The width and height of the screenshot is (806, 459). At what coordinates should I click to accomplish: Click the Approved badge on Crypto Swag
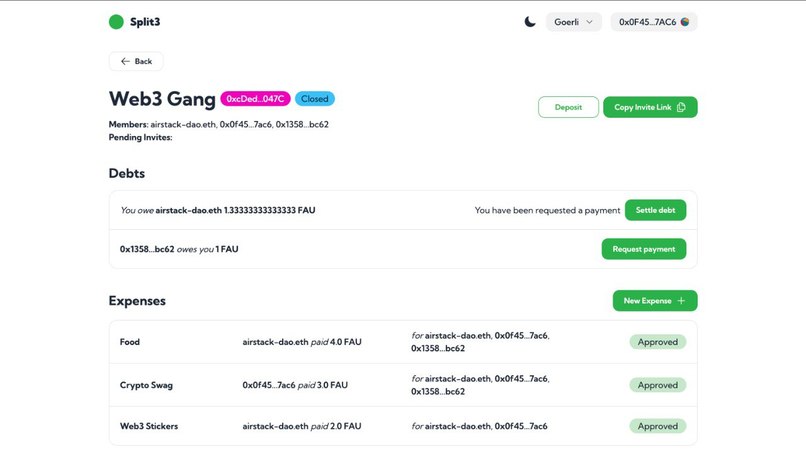657,385
